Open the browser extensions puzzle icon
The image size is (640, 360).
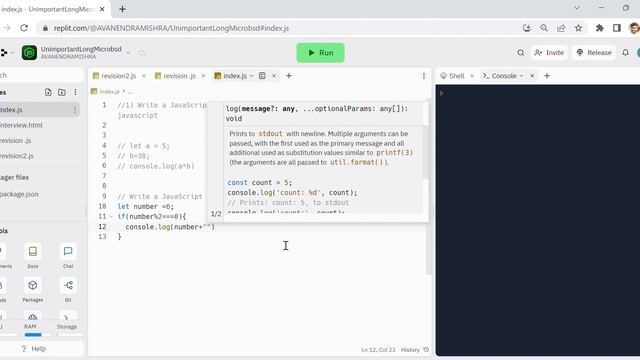[600, 28]
